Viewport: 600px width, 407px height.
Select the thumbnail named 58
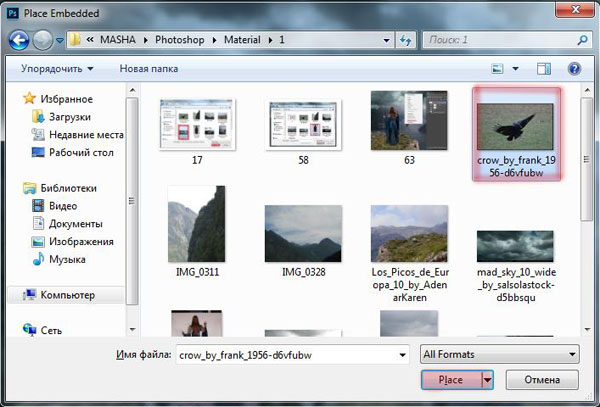[x=303, y=124]
